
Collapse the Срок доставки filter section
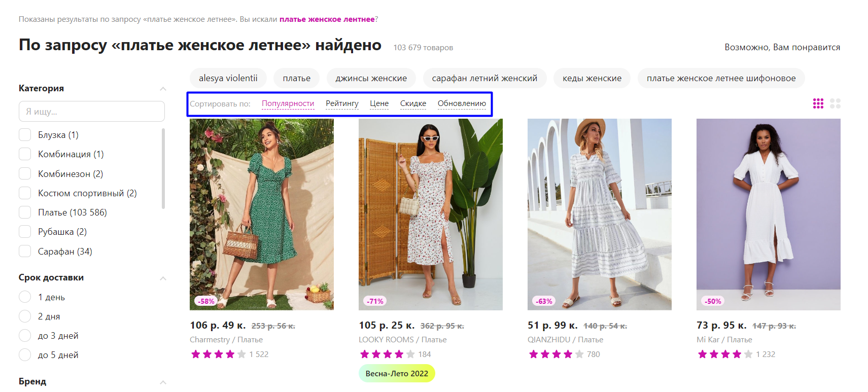click(163, 278)
